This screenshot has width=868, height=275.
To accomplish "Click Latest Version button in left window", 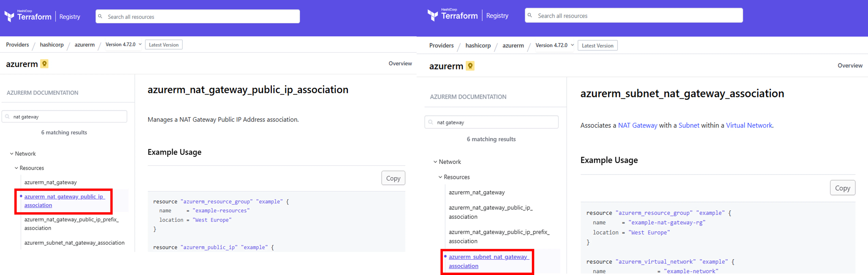I will [x=164, y=45].
